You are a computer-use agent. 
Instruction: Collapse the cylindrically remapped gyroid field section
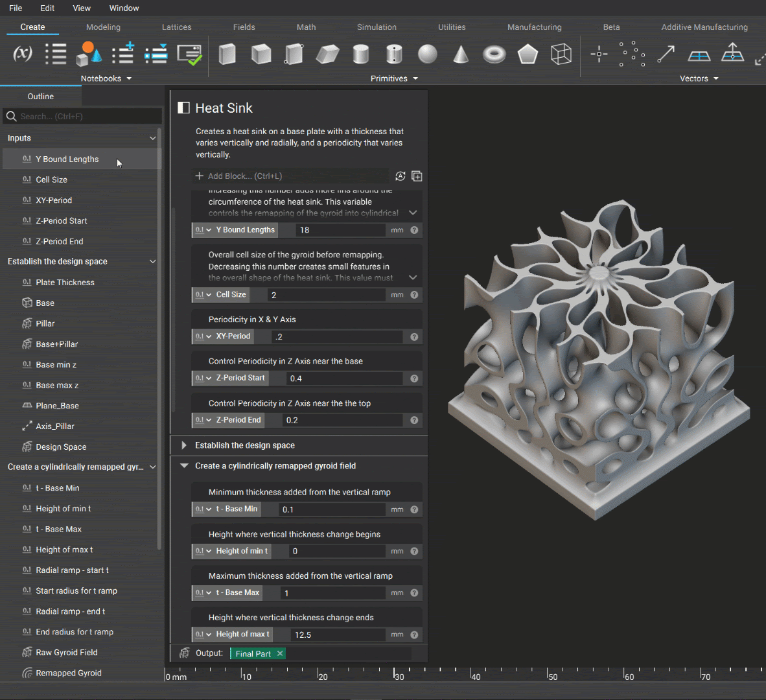[184, 466]
